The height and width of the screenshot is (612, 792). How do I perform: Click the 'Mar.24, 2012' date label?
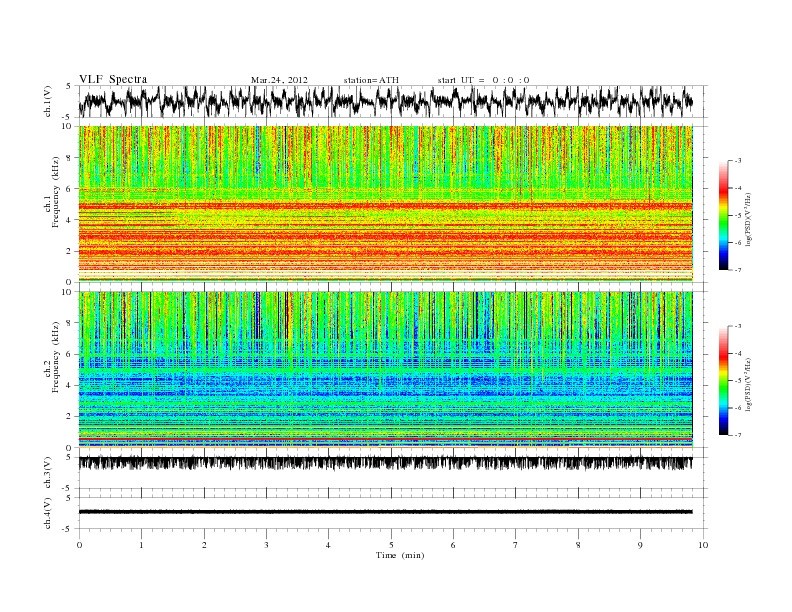[279, 80]
